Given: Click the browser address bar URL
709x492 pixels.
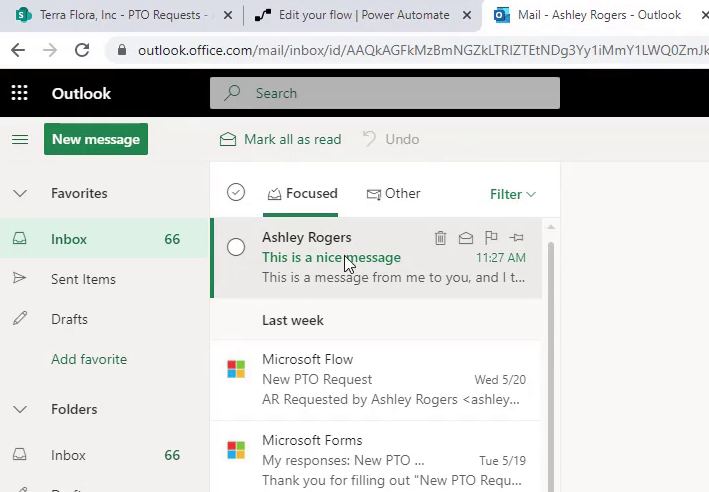Looking at the screenshot, I should 423,50.
